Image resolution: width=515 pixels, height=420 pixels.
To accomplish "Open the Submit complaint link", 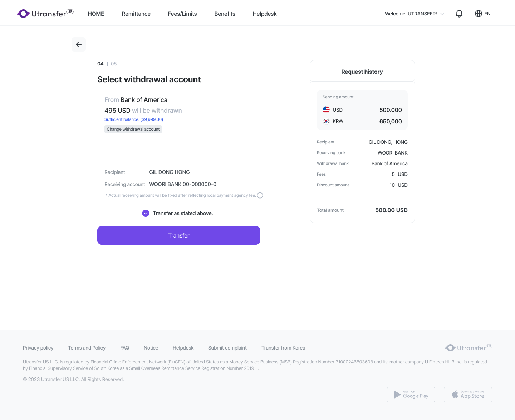I will click(x=227, y=348).
